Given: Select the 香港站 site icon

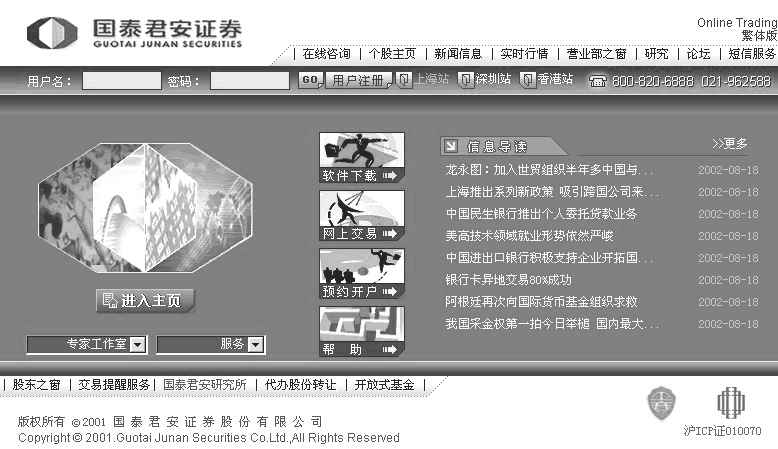Looking at the screenshot, I should tap(528, 80).
